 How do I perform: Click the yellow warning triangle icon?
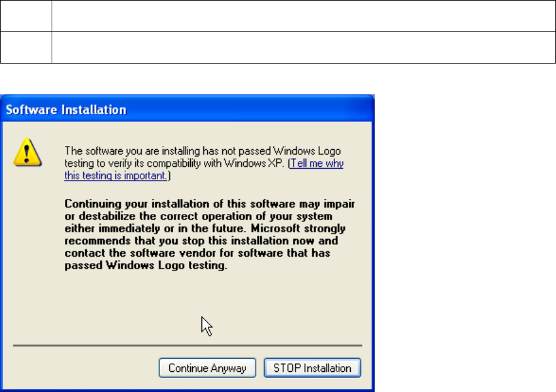click(x=28, y=152)
